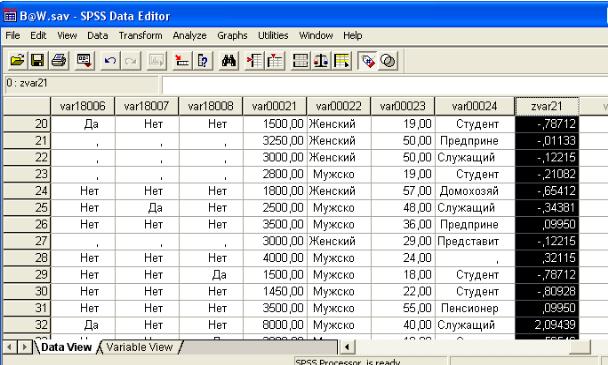Screen dimensions: 608x365
Task: Open the Edit menu
Action: pyautogui.click(x=38, y=36)
